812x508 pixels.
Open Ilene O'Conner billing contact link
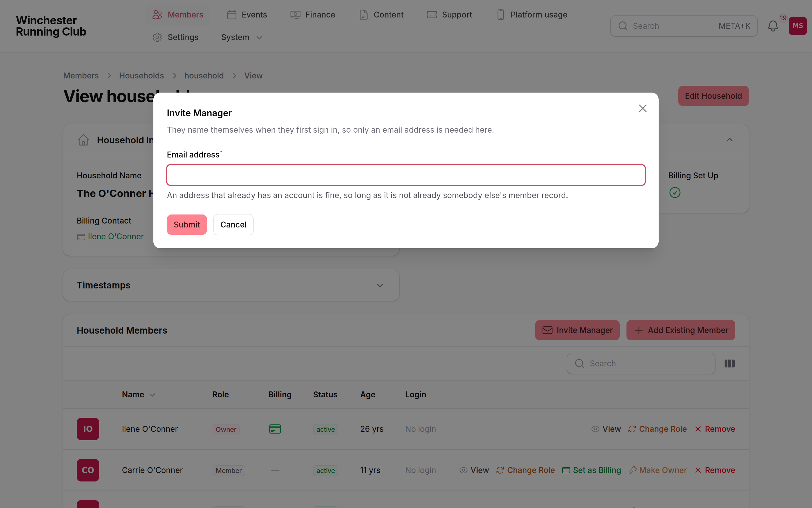coord(115,237)
